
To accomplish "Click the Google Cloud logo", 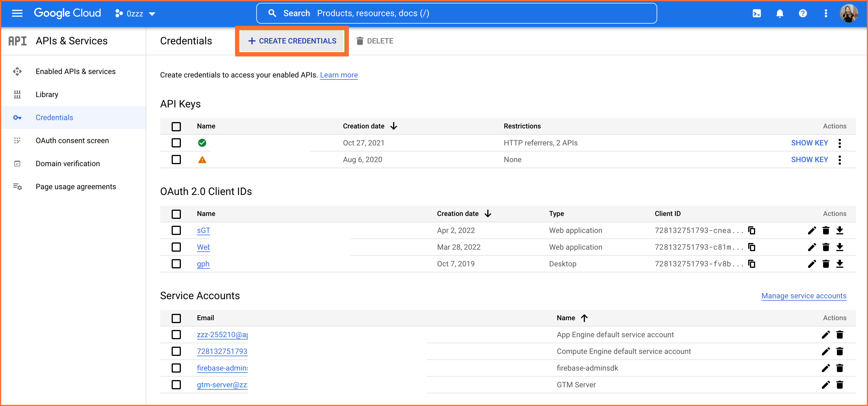I will 67,13.
